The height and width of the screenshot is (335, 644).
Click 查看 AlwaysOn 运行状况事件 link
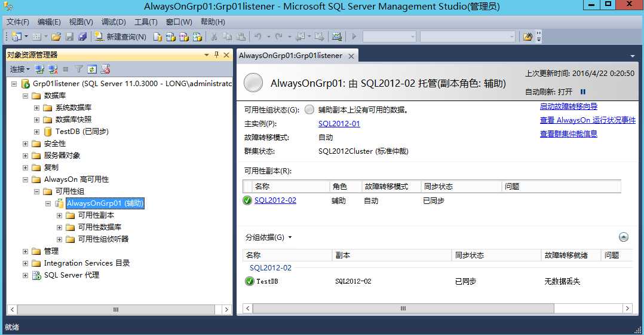588,120
